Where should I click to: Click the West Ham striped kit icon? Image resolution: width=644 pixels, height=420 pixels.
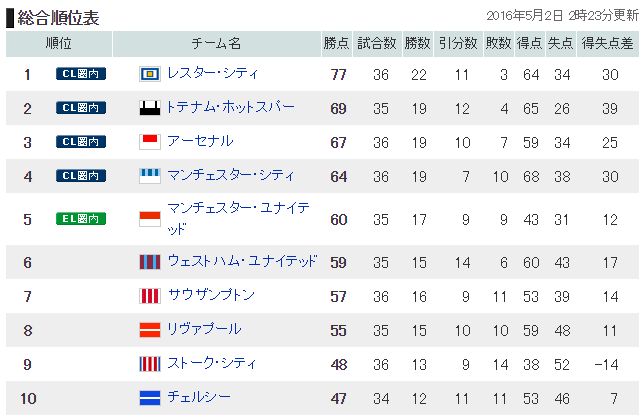pyautogui.click(x=150, y=262)
